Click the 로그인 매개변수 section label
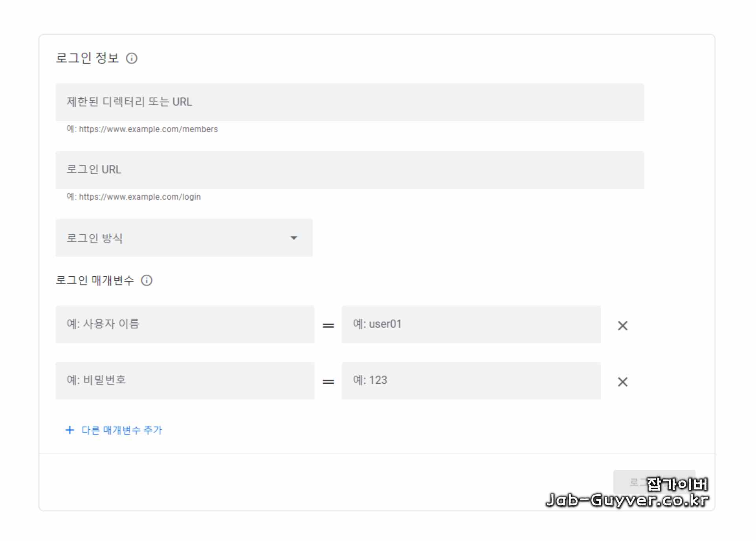 (x=95, y=280)
